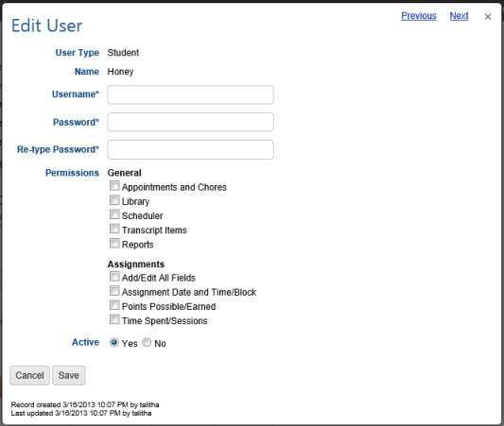Viewport: 504px width, 426px height.
Task: Check Add/Edit All Fields option
Action: click(114, 277)
